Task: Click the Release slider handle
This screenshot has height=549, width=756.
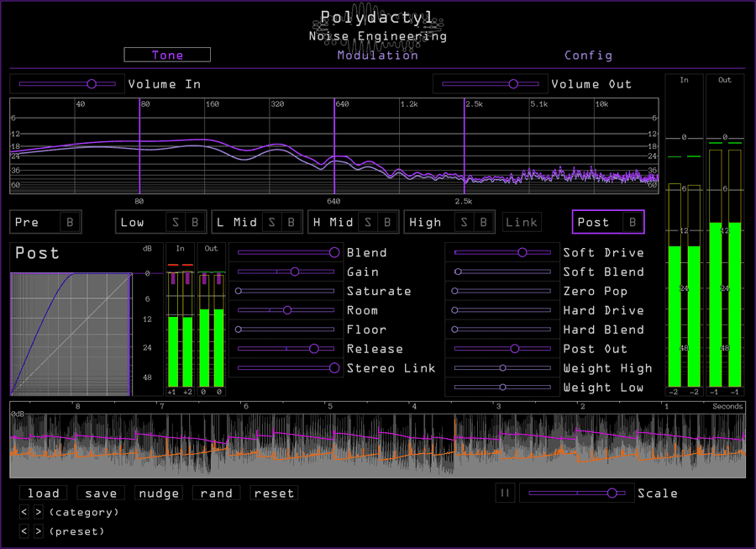Action: point(314,349)
